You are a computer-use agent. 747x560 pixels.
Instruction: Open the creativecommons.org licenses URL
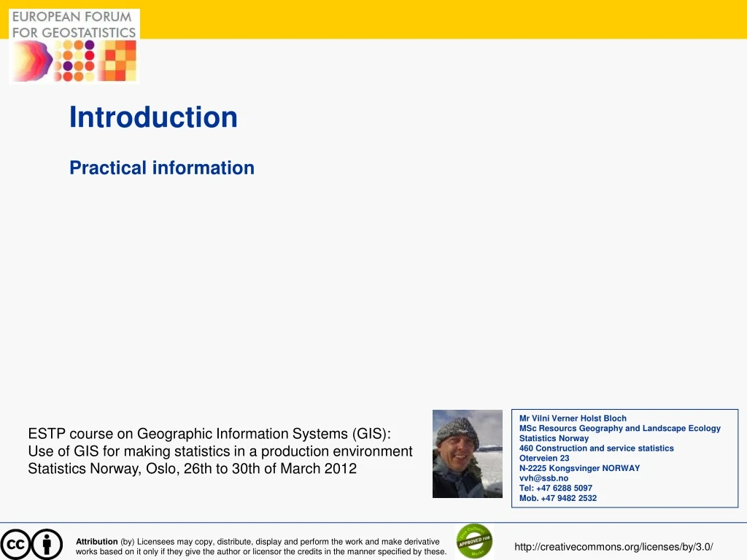tap(614, 547)
